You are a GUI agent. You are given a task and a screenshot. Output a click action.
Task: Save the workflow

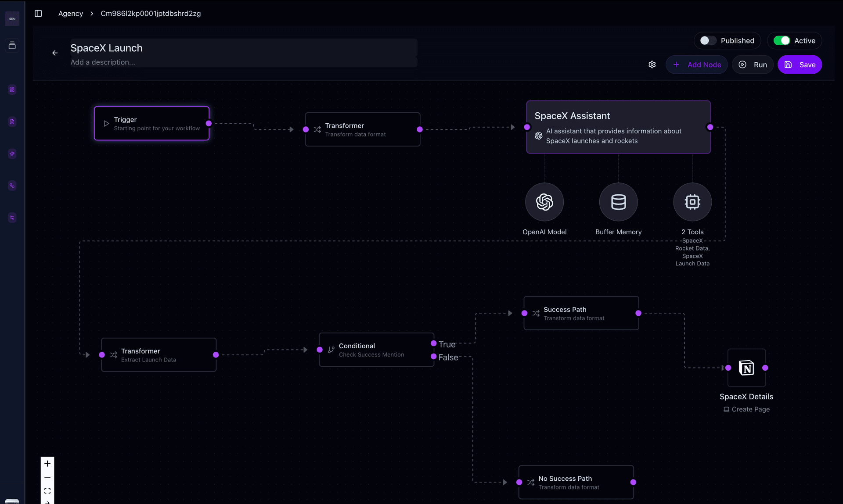800,64
